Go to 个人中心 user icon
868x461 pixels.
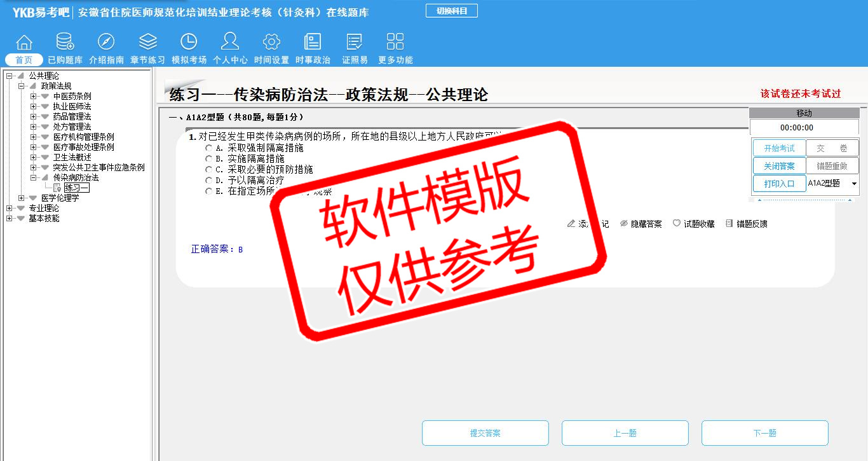230,43
